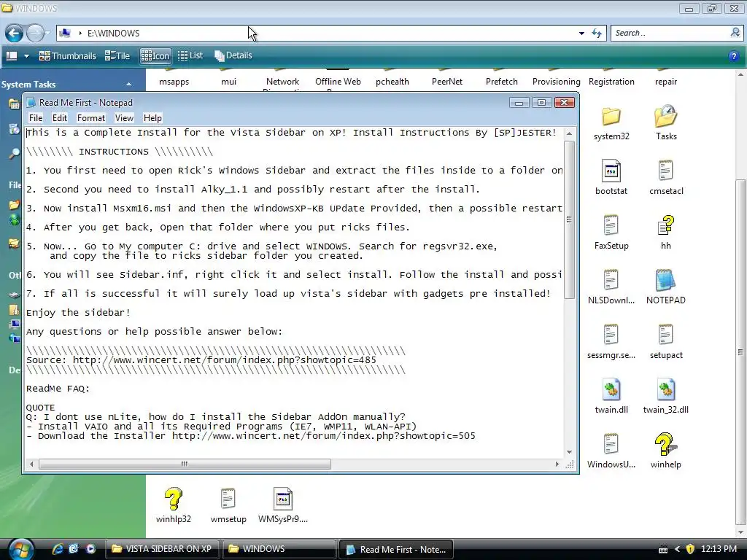Open the Notepad Help menu
The width and height of the screenshot is (747, 560).
point(152,118)
